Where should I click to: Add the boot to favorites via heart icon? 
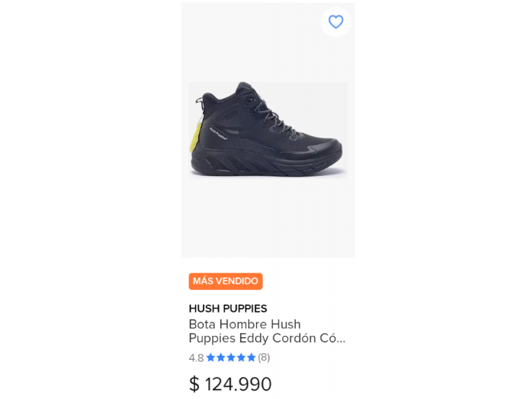click(336, 22)
